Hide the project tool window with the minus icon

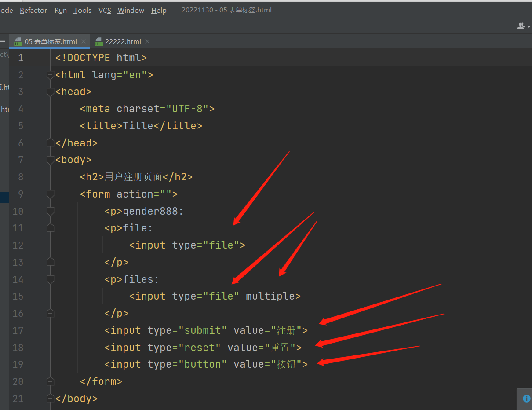3,41
